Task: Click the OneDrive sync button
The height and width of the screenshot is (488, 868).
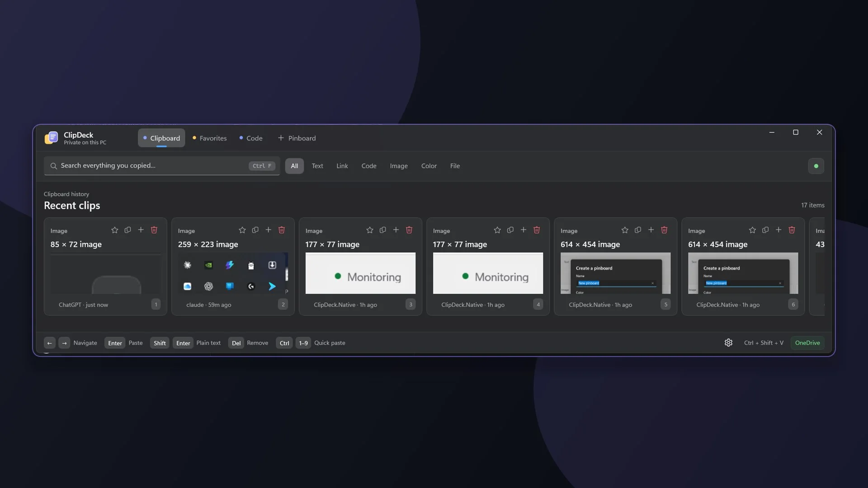Action: (807, 343)
